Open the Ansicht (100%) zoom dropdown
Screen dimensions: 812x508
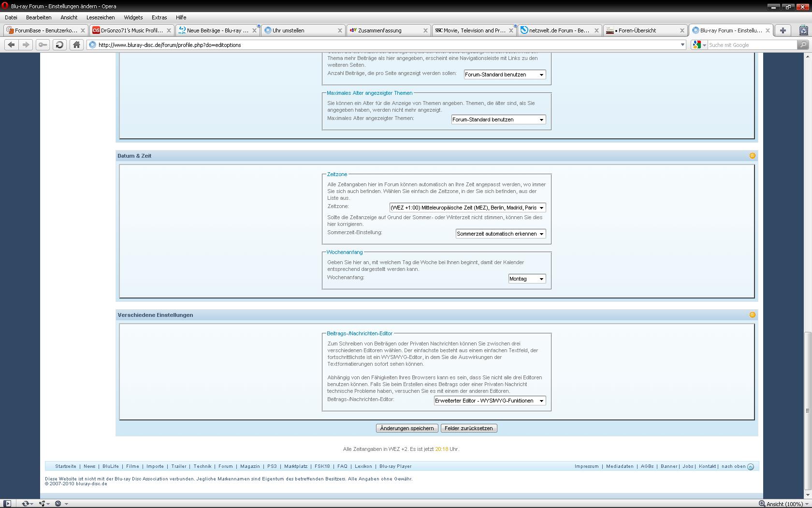807,504
